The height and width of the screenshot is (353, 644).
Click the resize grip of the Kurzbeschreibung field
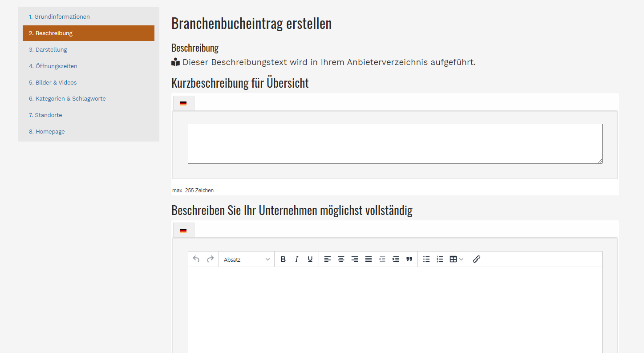(600, 161)
